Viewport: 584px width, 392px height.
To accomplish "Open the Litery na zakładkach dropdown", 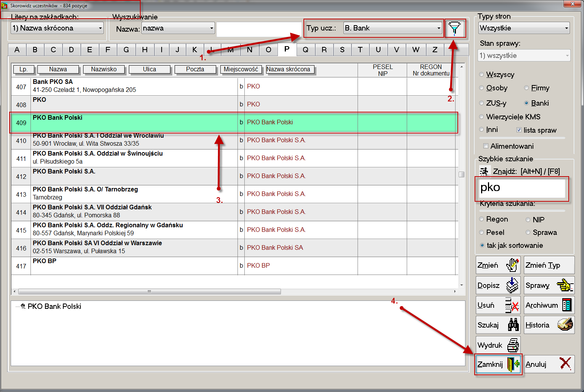I will pos(57,28).
